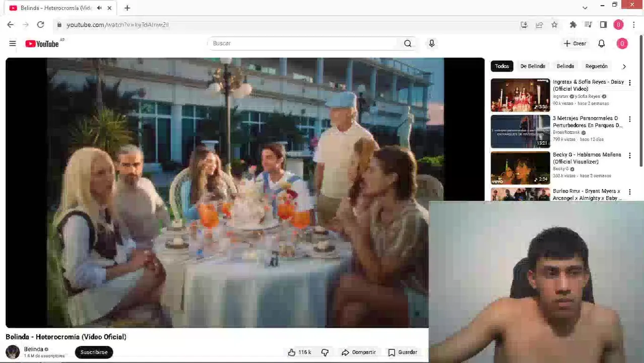Like the video (116 k)
Image resolution: width=644 pixels, height=363 pixels.
[299, 352]
